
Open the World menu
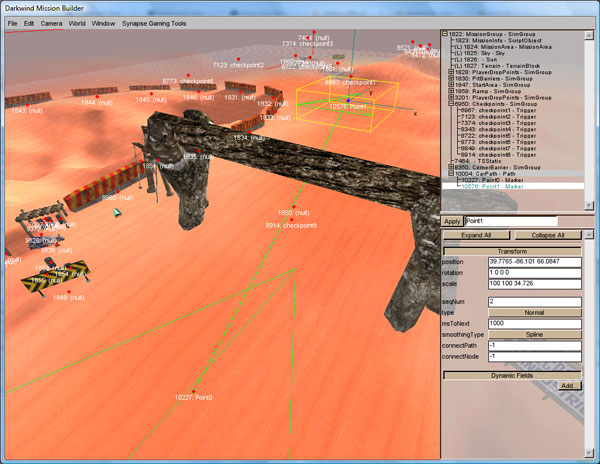77,21
